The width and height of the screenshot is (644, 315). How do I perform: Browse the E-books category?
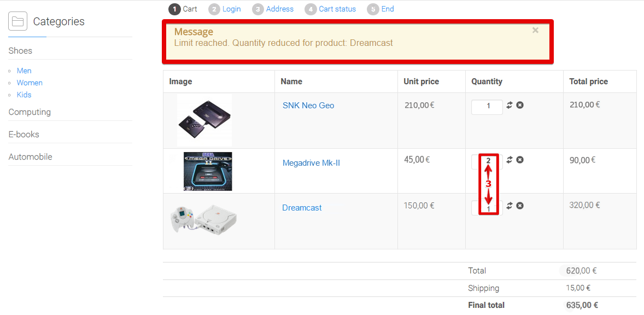(24, 135)
